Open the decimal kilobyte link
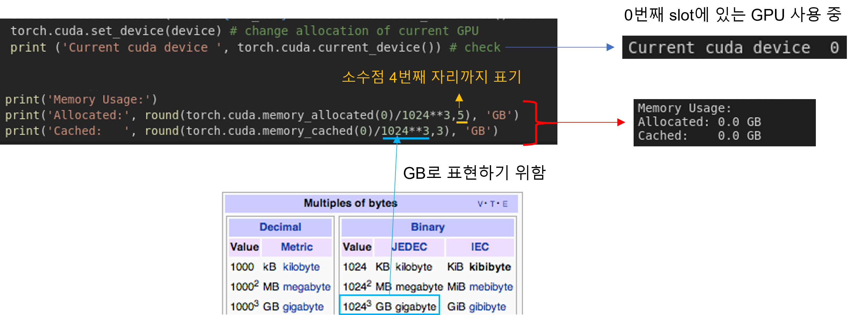This screenshot has width=868, height=315. [301, 267]
